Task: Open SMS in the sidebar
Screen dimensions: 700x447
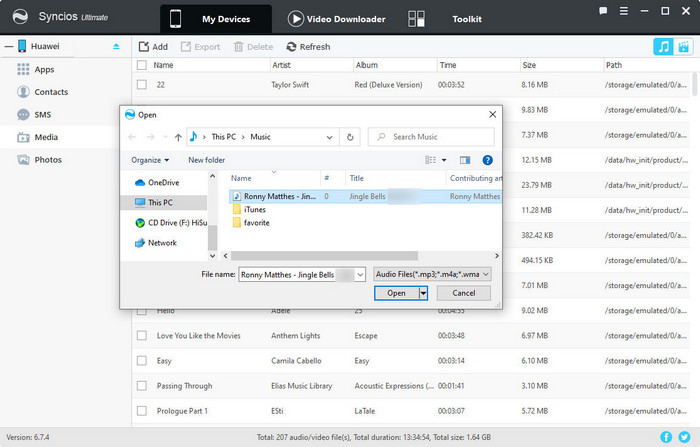Action: coord(42,115)
